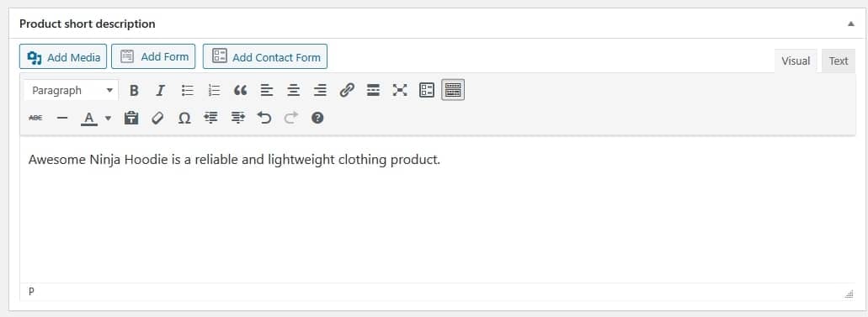This screenshot has width=868, height=317.
Task: Center align the text
Action: coord(293,90)
